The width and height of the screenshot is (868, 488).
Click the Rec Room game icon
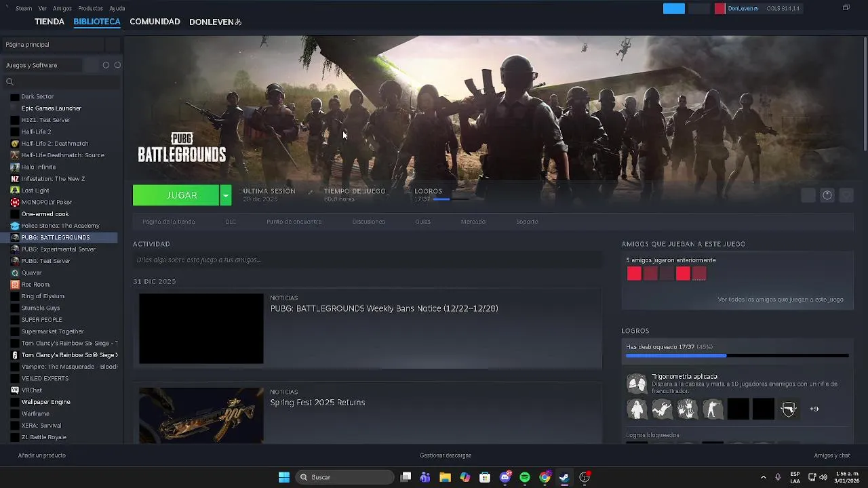pyautogui.click(x=15, y=285)
